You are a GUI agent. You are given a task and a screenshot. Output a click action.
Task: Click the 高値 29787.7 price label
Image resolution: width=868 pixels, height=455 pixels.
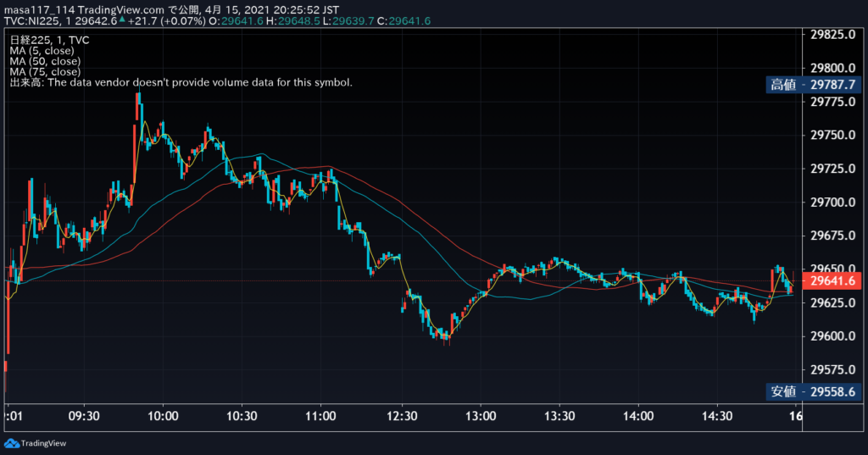coord(813,85)
